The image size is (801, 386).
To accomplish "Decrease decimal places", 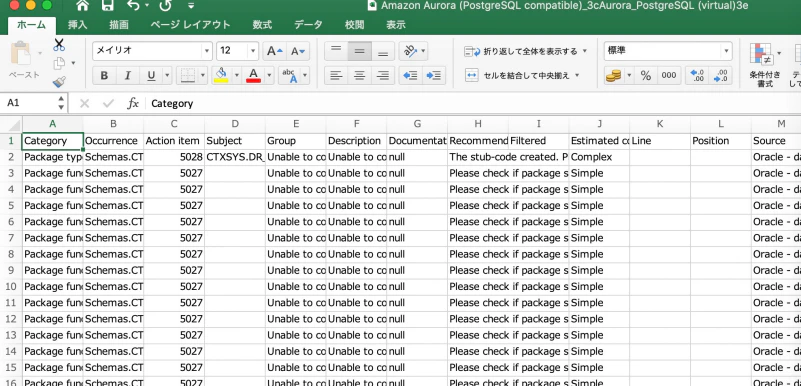I will (721, 76).
